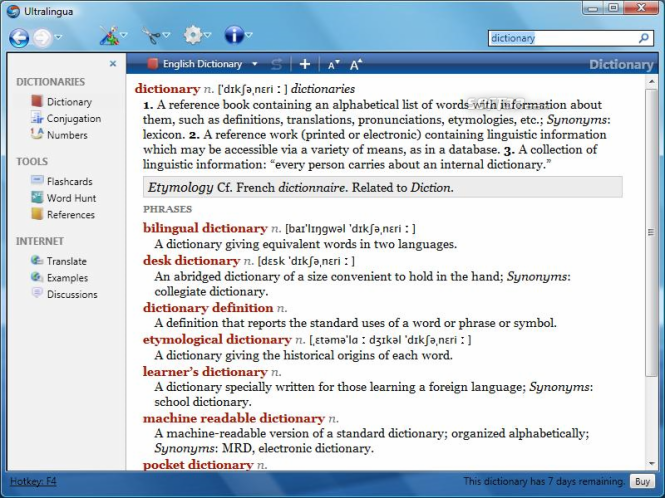
Task: Click the colorful tools icon in toolbar
Action: (109, 35)
